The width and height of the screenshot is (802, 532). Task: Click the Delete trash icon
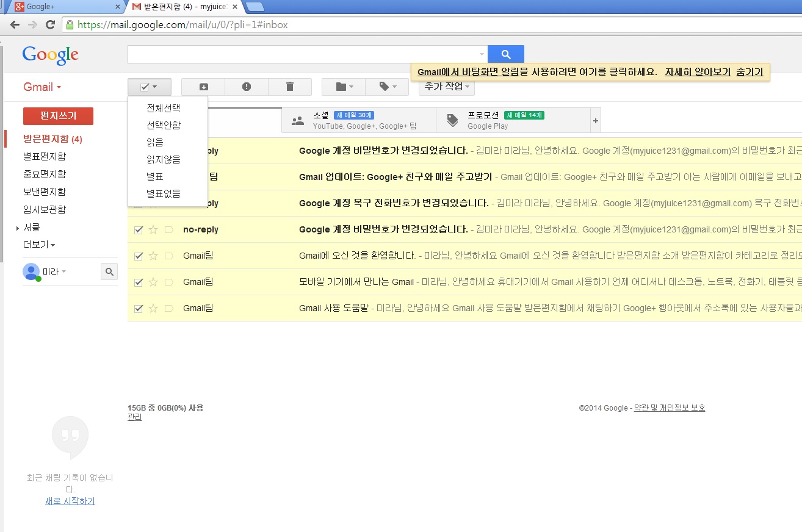(290, 87)
